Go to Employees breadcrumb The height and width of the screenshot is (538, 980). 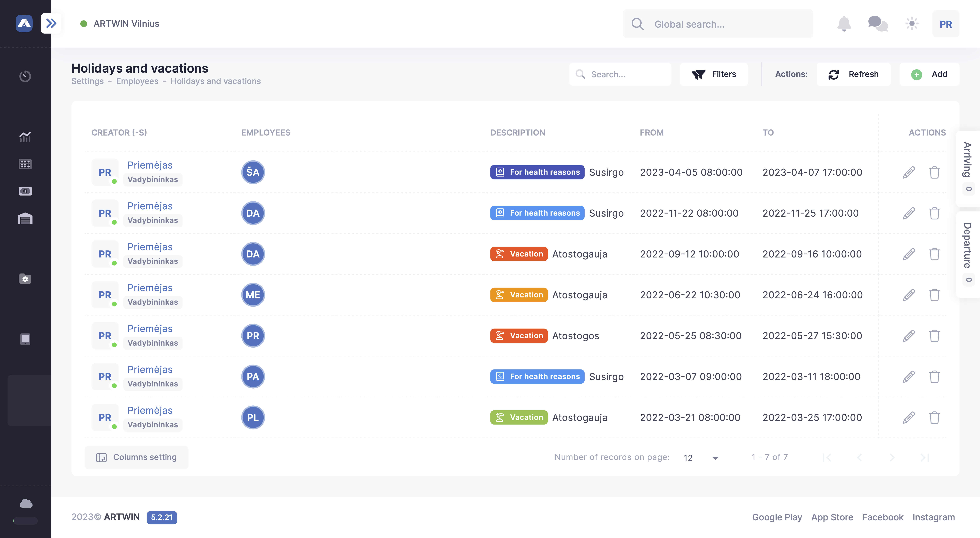[137, 81]
